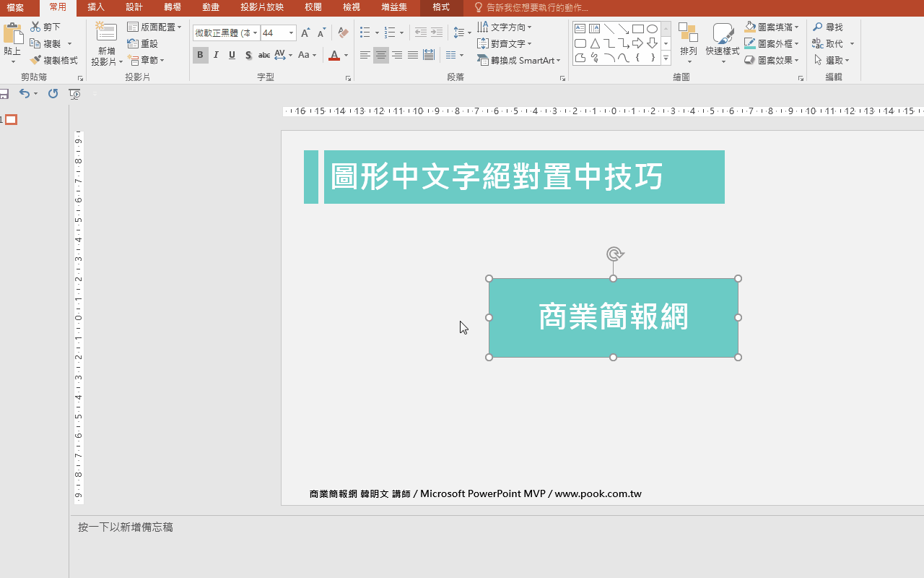The width and height of the screenshot is (924, 578).
Task: Switch to the Insert (插入) tab
Action: click(96, 7)
